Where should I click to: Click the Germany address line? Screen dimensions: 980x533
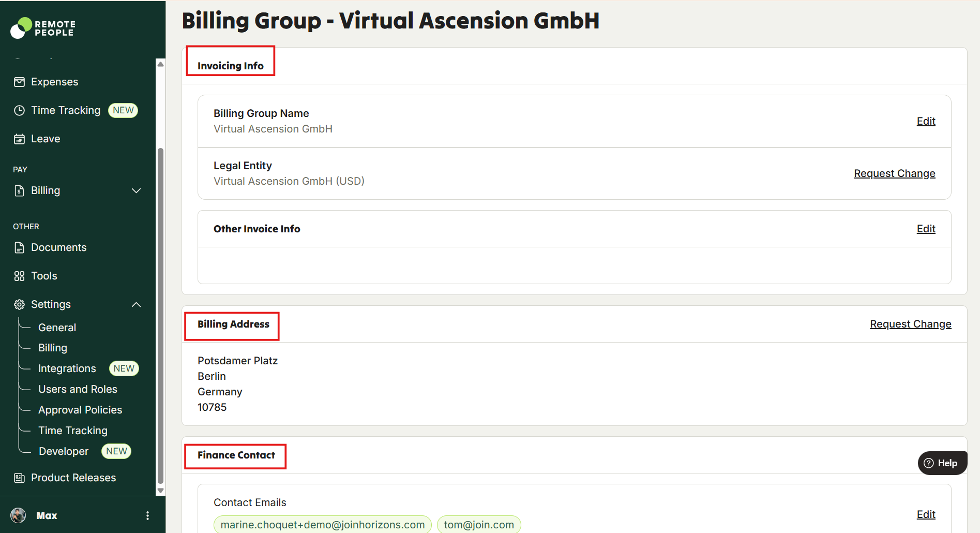220,392
